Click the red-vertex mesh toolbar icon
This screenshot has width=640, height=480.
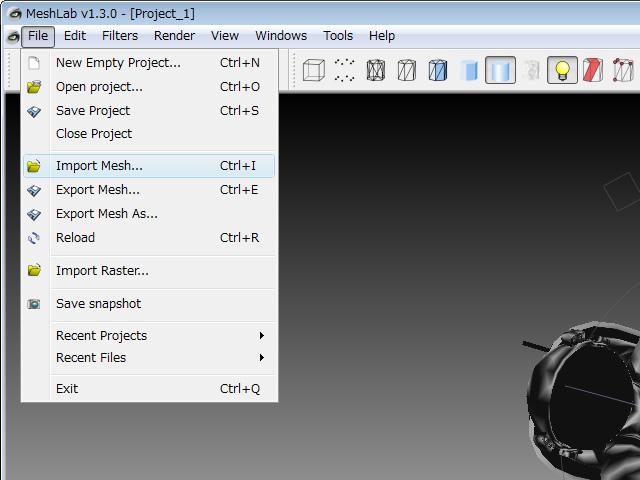click(623, 70)
